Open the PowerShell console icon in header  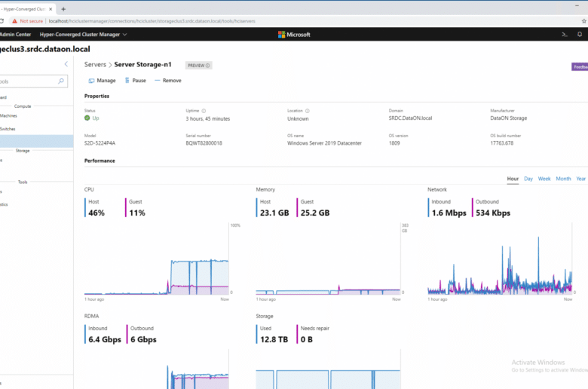click(x=565, y=35)
